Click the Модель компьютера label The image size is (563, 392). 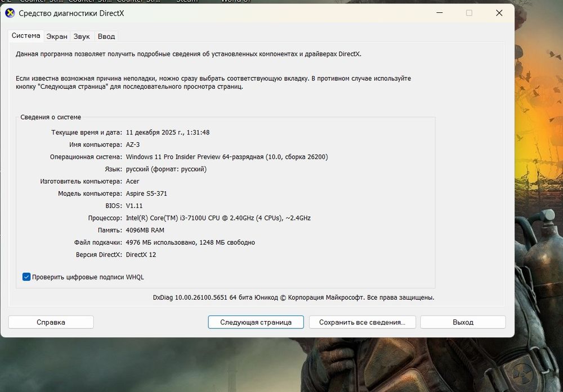pos(90,193)
